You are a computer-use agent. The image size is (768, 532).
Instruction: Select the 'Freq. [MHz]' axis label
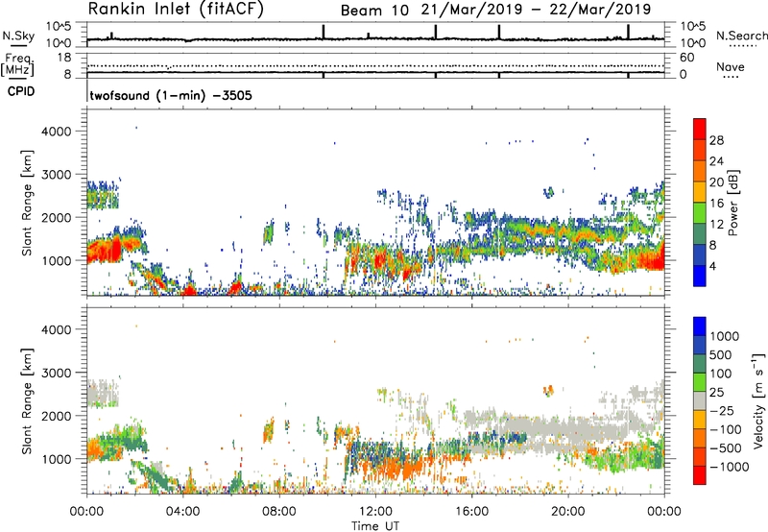(x=18, y=64)
